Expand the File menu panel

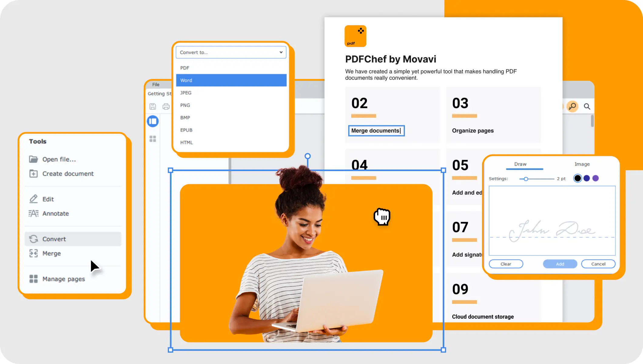tap(156, 84)
